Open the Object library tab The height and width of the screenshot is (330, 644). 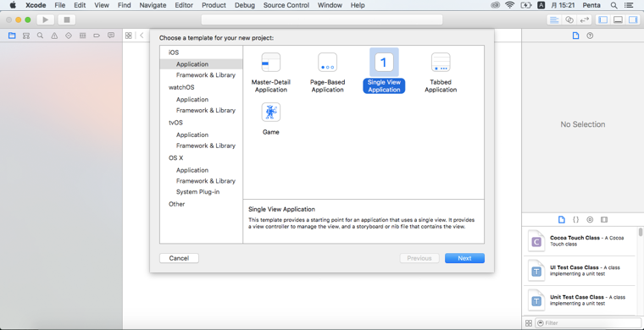[590, 220]
